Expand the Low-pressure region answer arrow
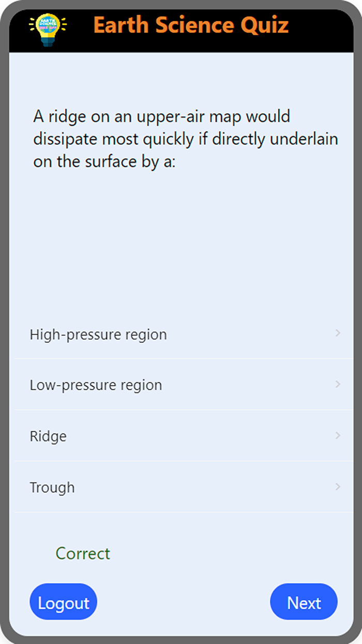 point(337,385)
